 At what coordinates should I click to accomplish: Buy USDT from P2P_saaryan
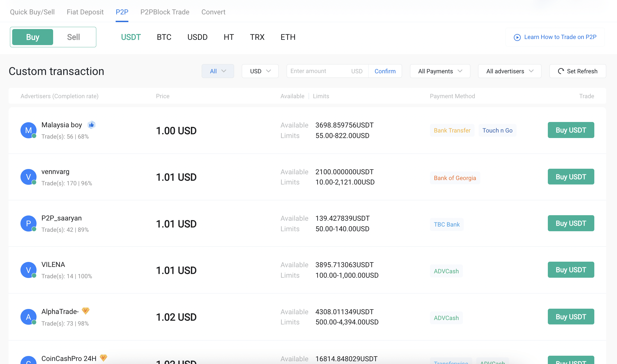pyautogui.click(x=571, y=223)
